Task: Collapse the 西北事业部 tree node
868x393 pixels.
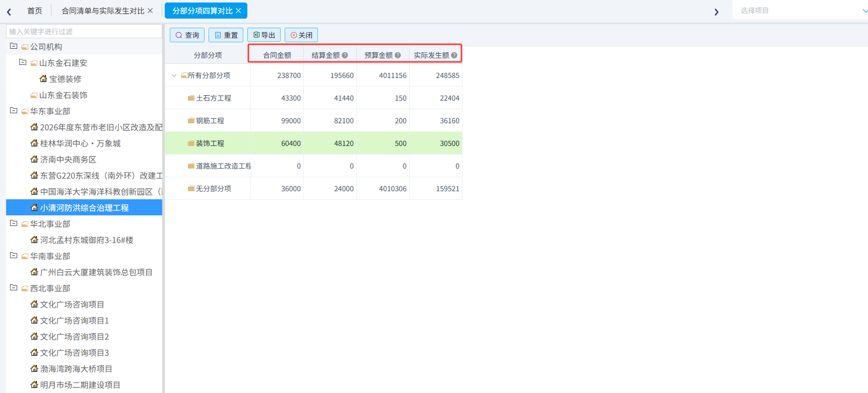Action: (14, 288)
